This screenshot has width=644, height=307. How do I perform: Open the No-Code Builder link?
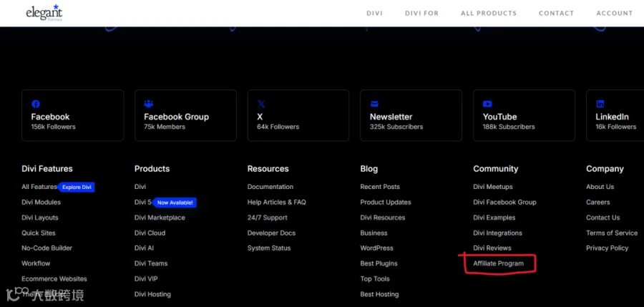tap(47, 248)
